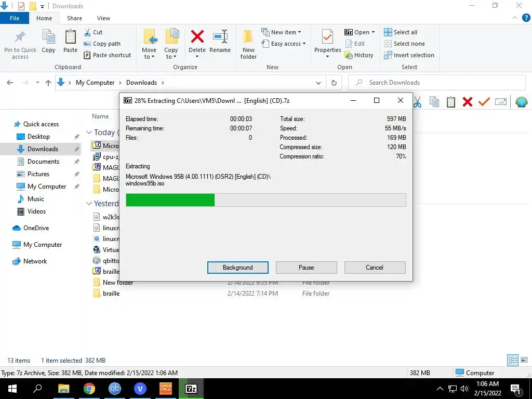Click Select none in ribbon
This screenshot has width=532, height=399.
click(404, 44)
